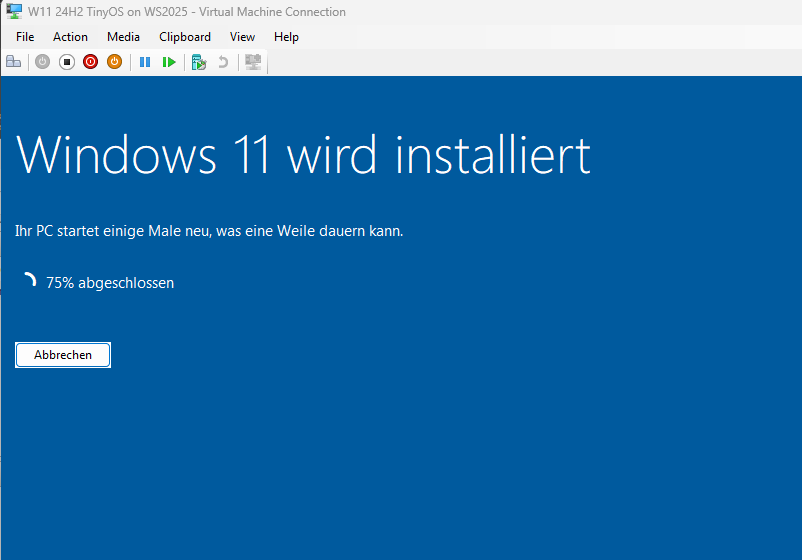
Task: Turn off the VM with the stop icon
Action: click(66, 62)
